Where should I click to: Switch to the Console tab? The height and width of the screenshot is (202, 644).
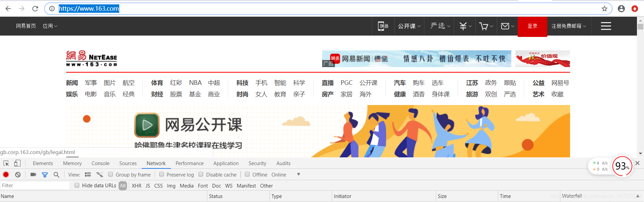point(100,163)
